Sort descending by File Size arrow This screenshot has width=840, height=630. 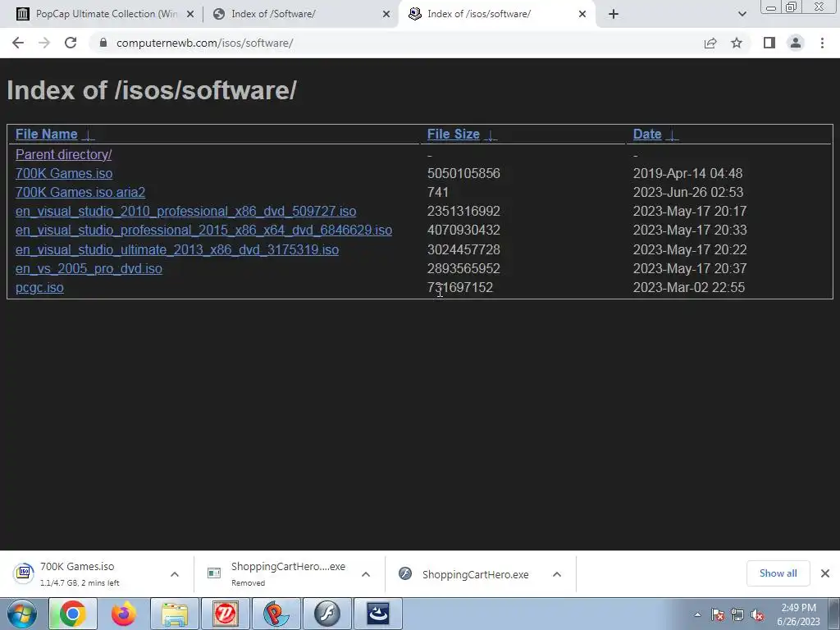coord(491,135)
